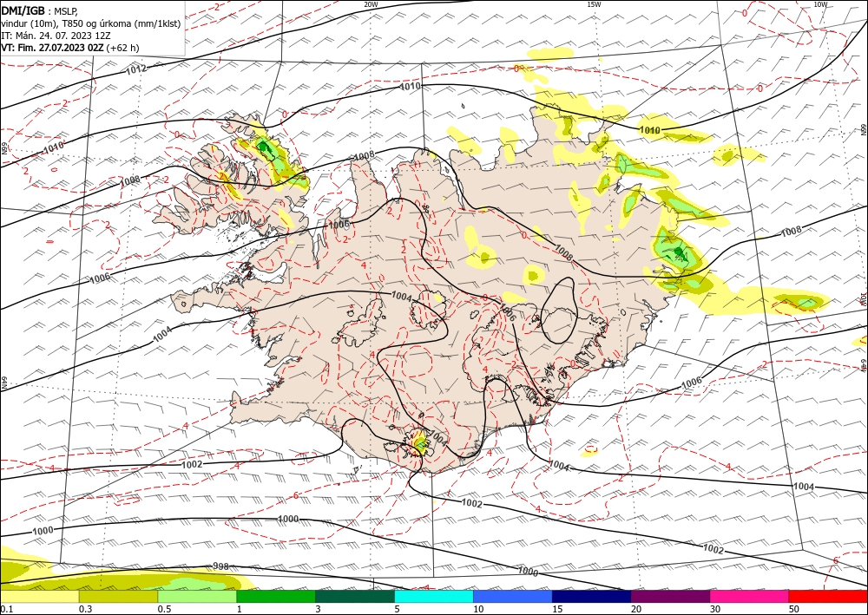Click the magenta 30–50 mm legend swatch
The image size is (868, 615).
point(750,596)
